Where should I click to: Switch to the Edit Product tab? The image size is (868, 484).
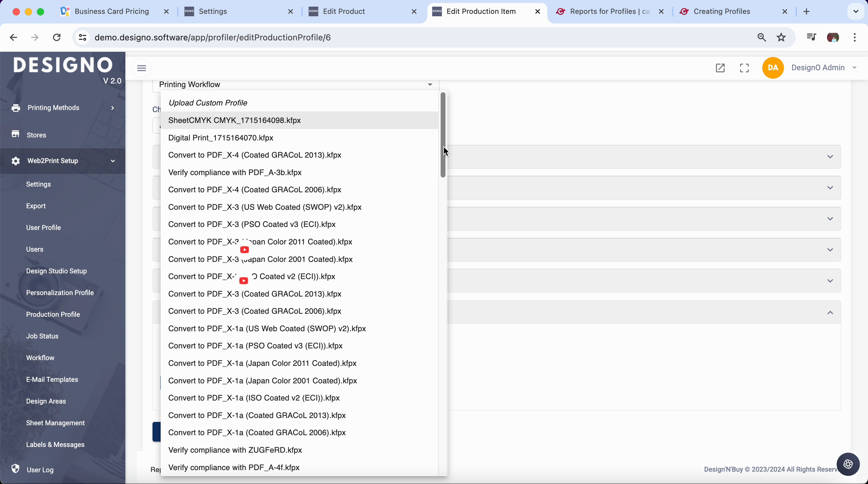(344, 11)
